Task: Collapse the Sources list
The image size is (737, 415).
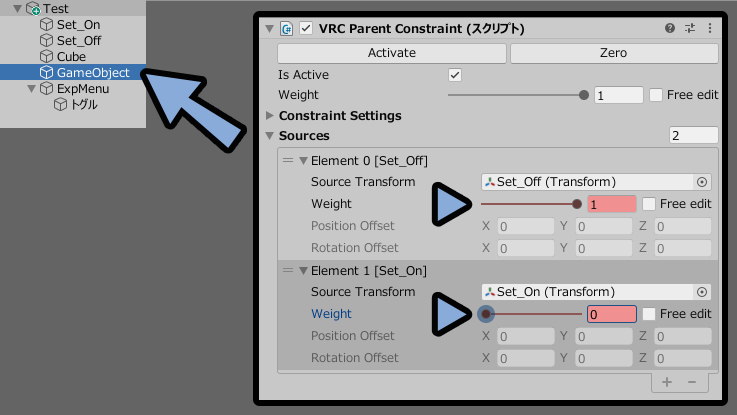Action: click(269, 135)
